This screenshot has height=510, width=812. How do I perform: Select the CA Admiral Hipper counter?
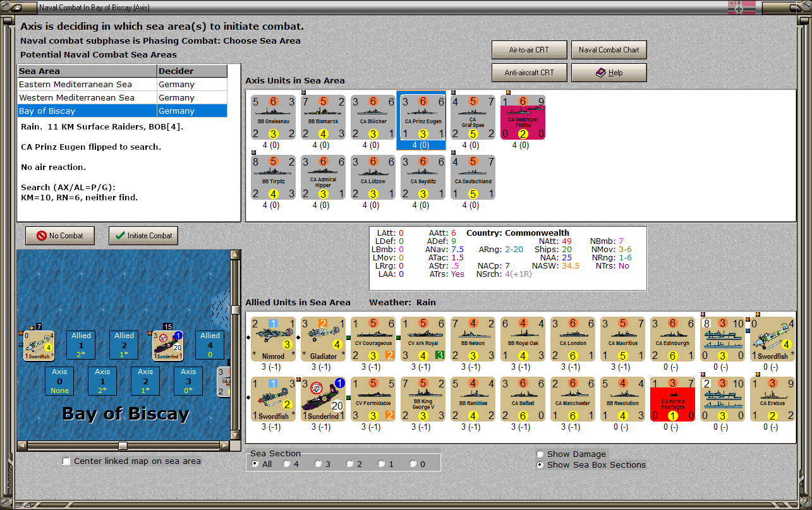coord(323,177)
